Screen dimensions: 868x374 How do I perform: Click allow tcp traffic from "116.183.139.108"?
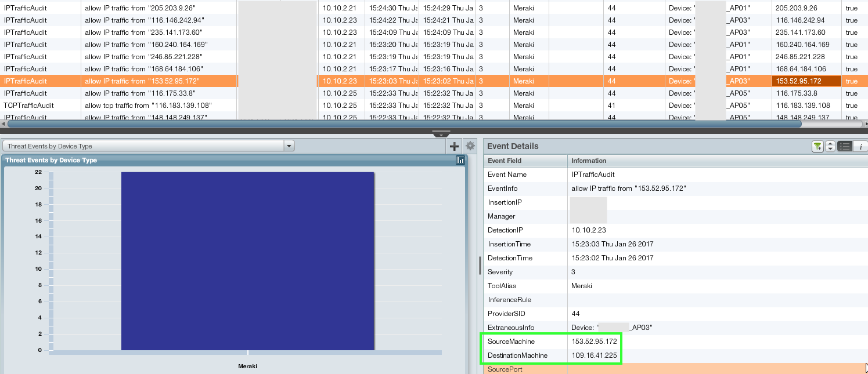click(x=148, y=106)
